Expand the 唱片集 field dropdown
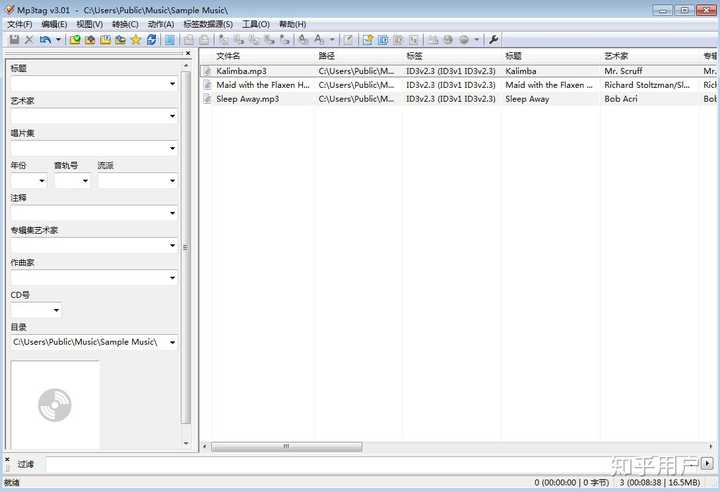Screen dimensions: 720x492 pyautogui.click(x=172, y=148)
